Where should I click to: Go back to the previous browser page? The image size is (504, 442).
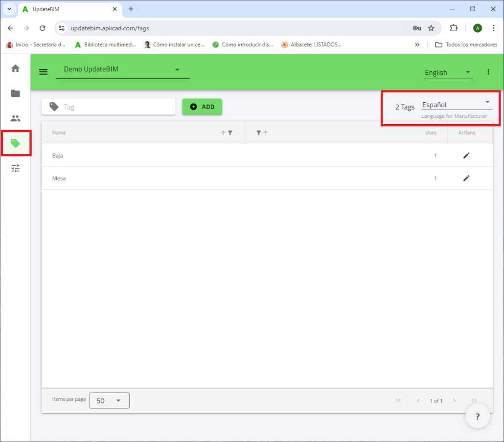coord(11,28)
